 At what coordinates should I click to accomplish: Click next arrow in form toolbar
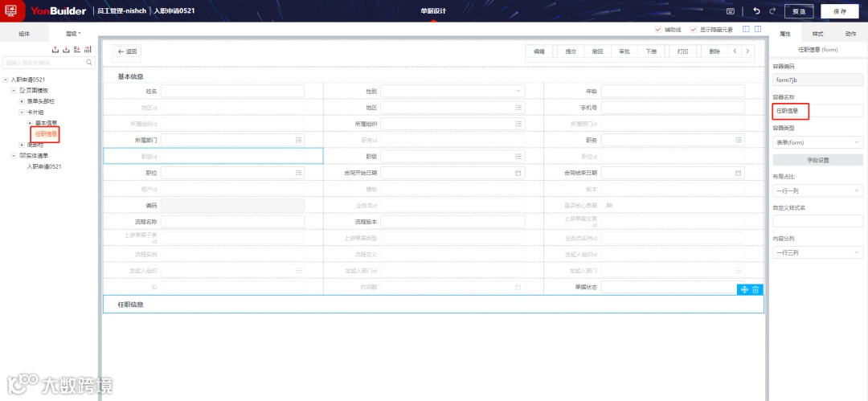coord(748,51)
